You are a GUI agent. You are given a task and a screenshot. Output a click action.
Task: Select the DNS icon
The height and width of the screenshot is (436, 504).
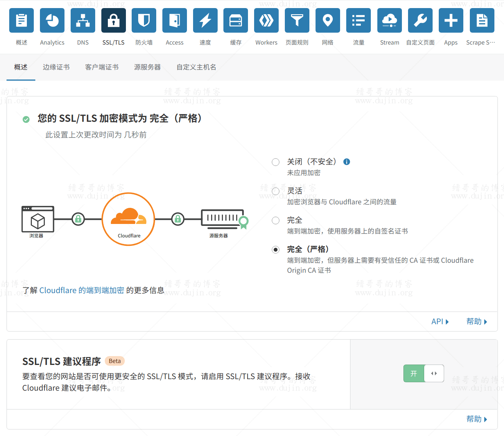click(x=83, y=20)
